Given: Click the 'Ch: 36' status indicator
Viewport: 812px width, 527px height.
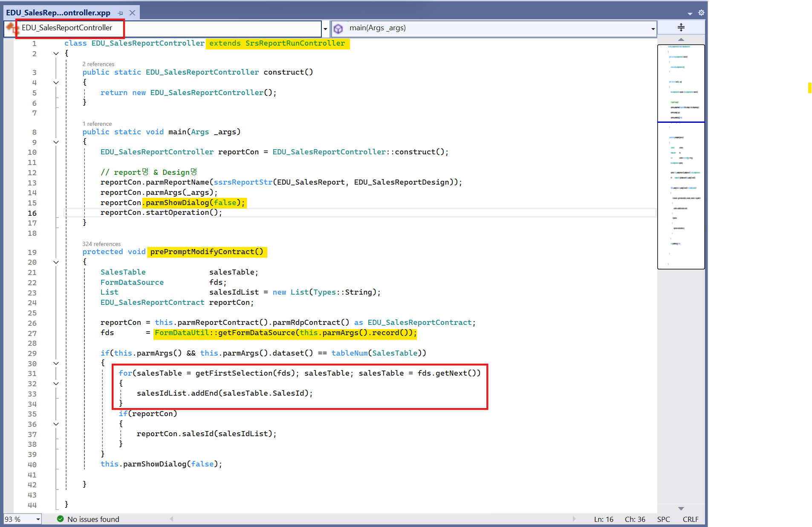Looking at the screenshot, I should point(635,519).
